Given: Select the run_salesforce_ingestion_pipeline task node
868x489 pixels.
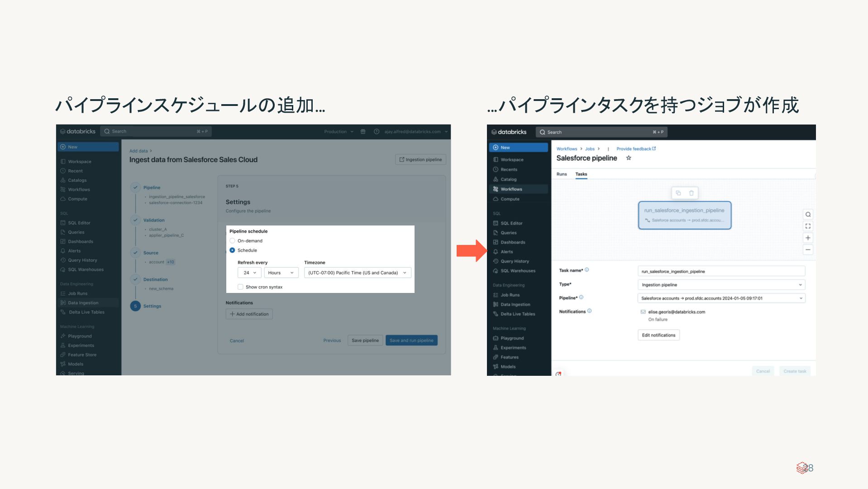Looking at the screenshot, I should 684,215.
